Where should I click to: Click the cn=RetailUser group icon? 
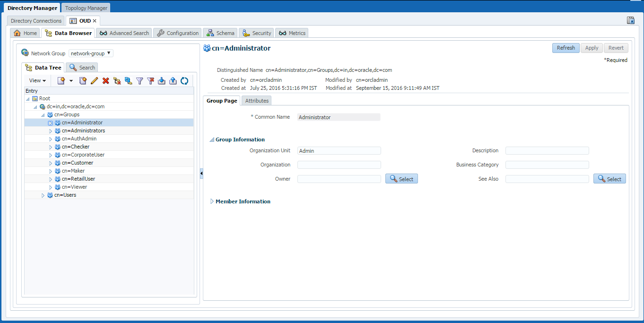pos(58,179)
